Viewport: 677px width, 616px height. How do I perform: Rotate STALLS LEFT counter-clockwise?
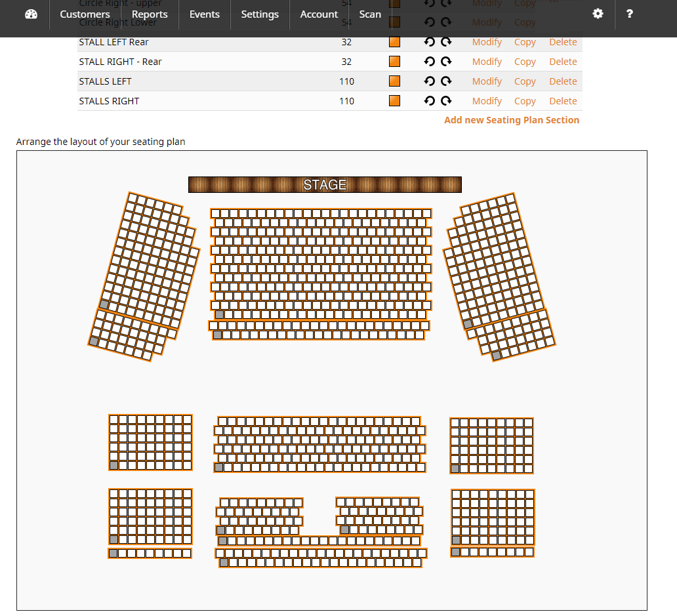[x=429, y=81]
